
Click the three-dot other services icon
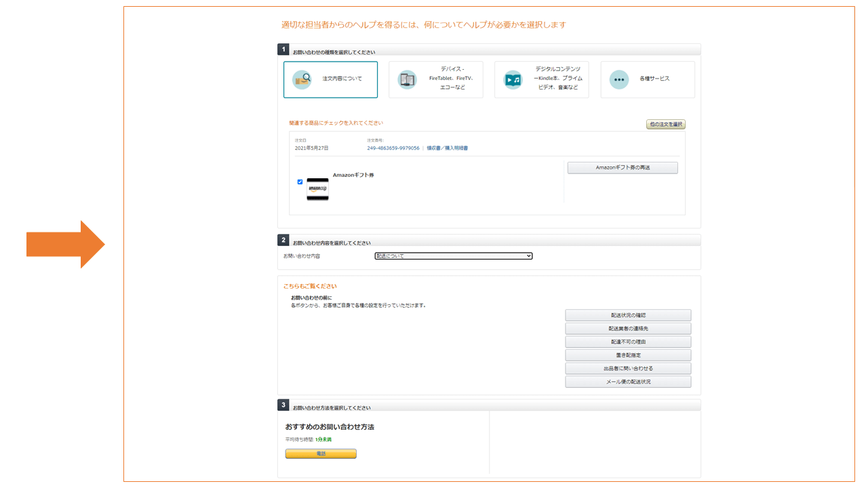pos(618,79)
